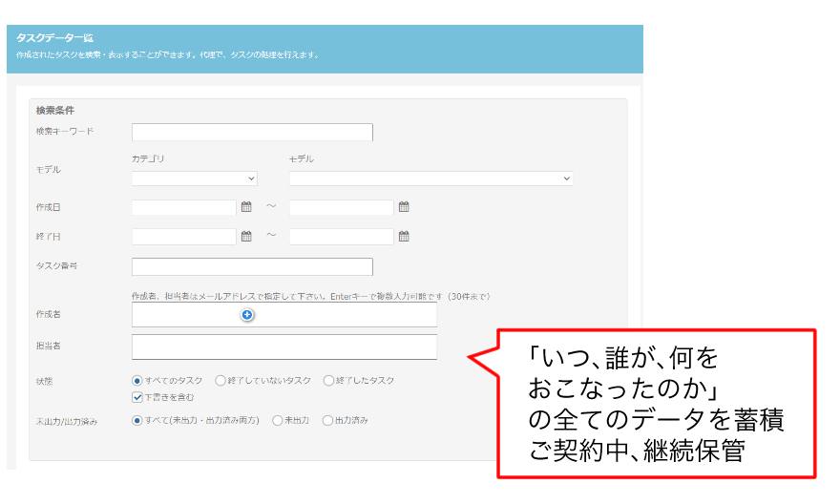Image resolution: width=840 pixels, height=504 pixels.
Task: Open calendar for 終了日 end date
Action: point(404,236)
